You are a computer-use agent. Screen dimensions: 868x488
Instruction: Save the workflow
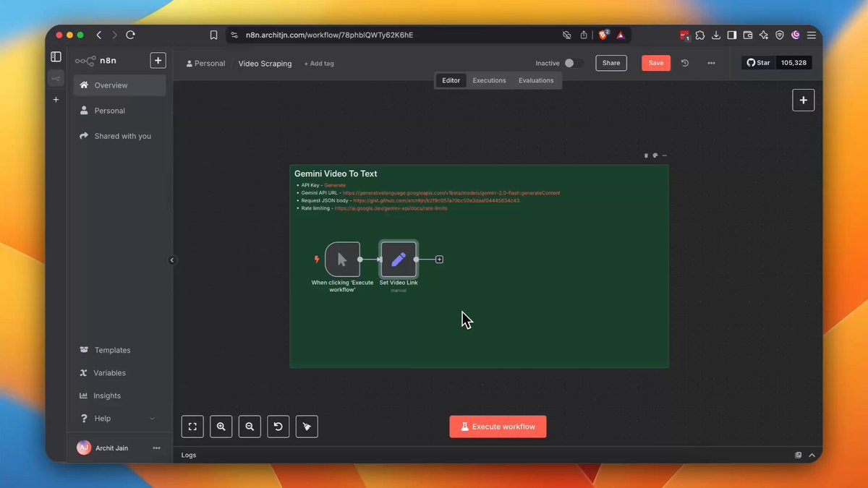pos(656,63)
